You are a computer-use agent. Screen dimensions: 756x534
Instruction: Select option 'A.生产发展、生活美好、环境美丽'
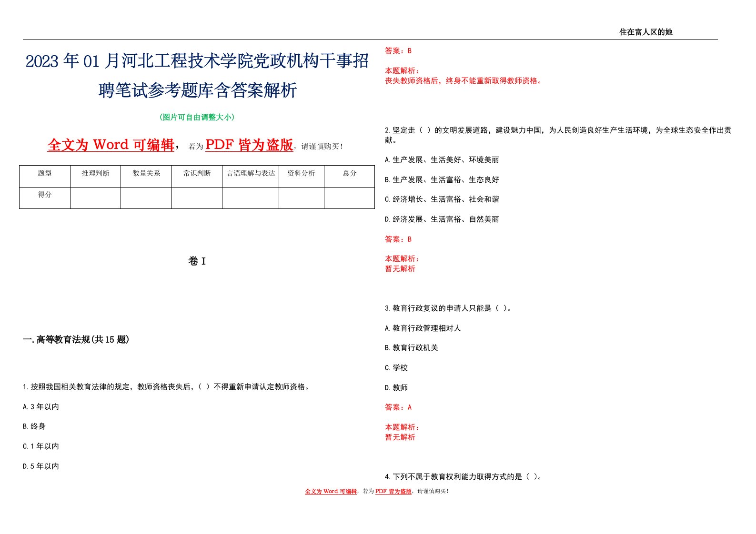click(442, 160)
